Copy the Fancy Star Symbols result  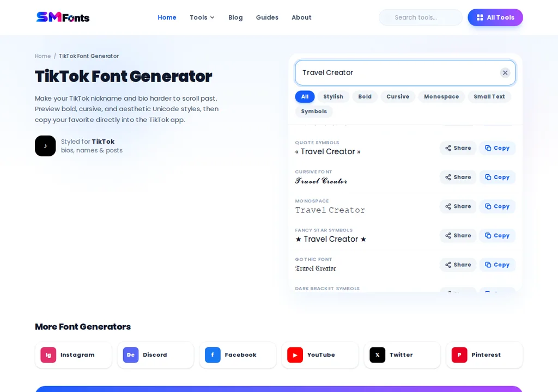497,236
